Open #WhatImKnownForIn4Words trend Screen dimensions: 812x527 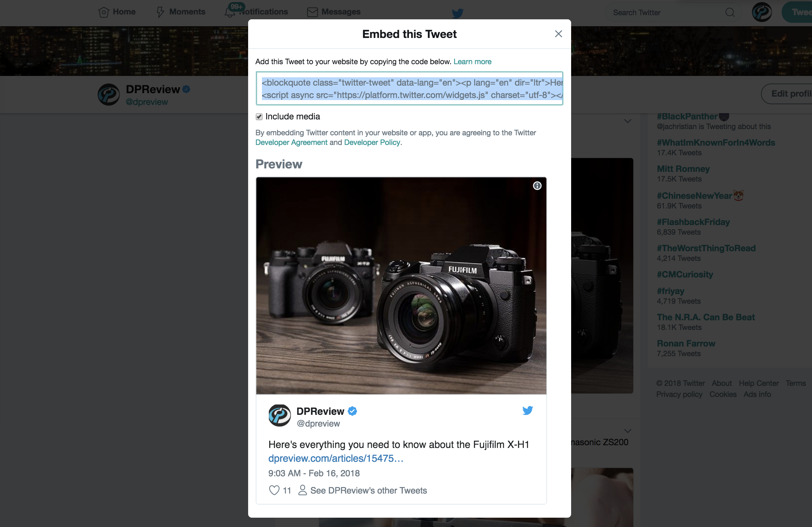click(x=716, y=143)
